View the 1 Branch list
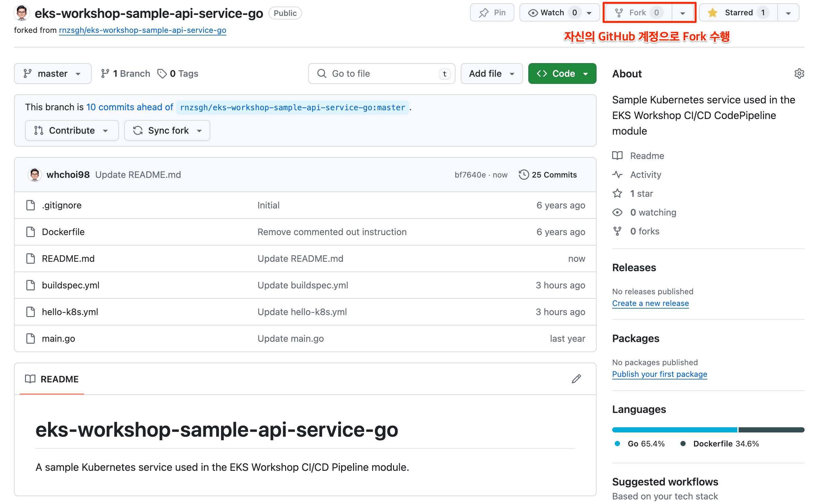 click(125, 73)
